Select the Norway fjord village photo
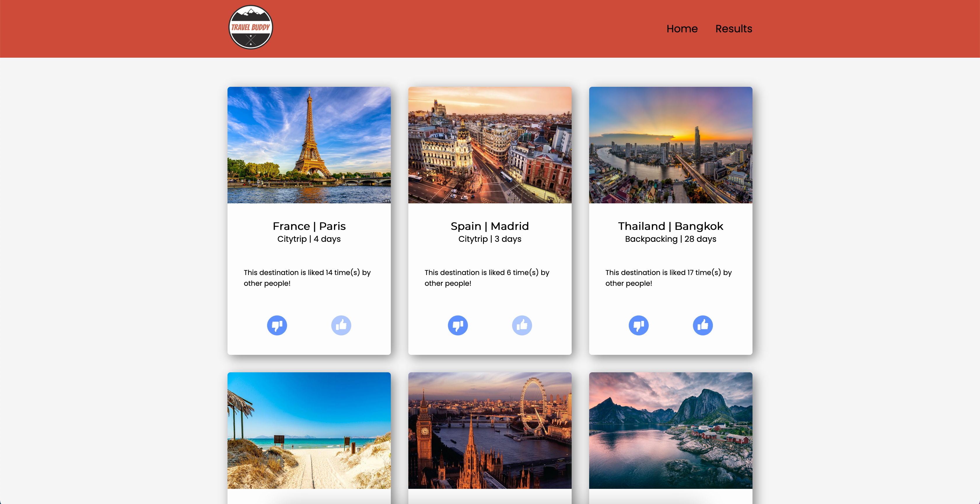 tap(670, 430)
